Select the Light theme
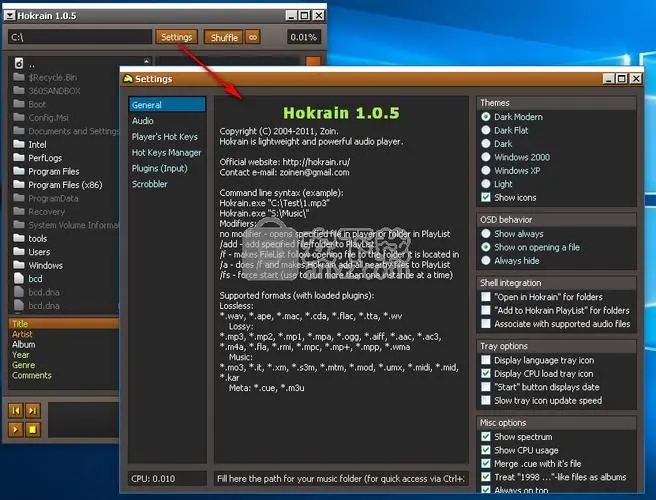Image resolution: width=656 pixels, height=500 pixels. (497, 184)
